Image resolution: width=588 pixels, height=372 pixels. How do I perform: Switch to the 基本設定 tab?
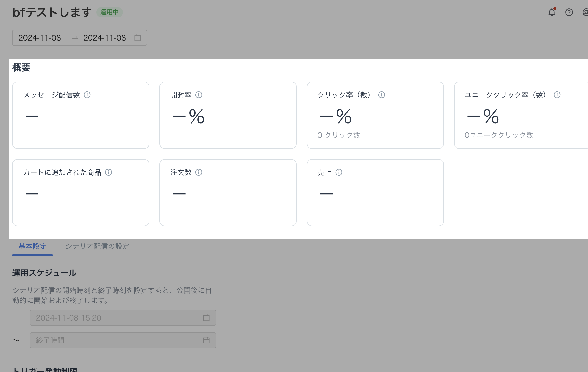point(33,246)
